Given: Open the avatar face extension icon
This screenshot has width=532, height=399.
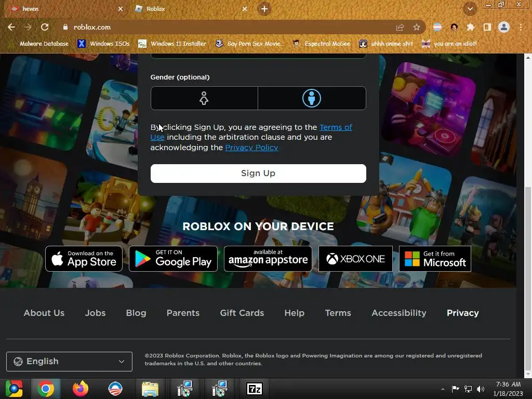Looking at the screenshot, I should tap(454, 27).
